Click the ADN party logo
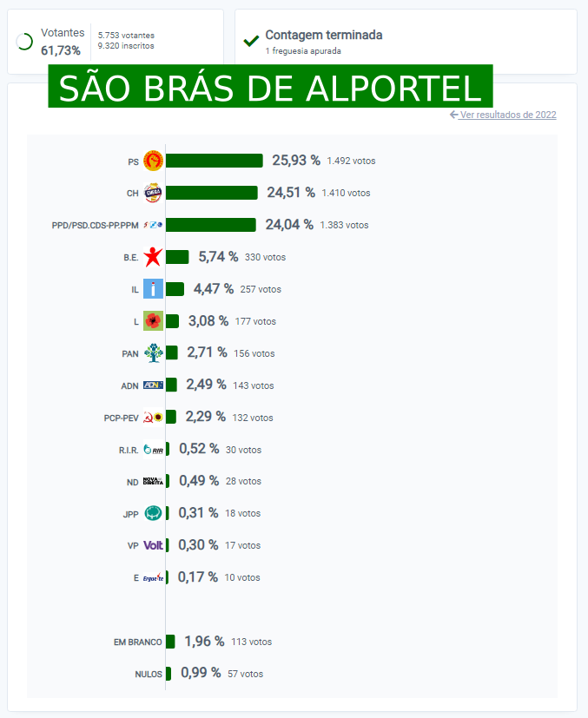 (153, 385)
